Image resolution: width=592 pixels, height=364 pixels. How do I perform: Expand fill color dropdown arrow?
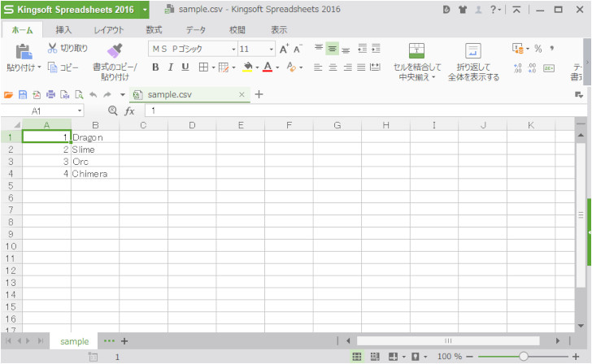click(x=257, y=67)
